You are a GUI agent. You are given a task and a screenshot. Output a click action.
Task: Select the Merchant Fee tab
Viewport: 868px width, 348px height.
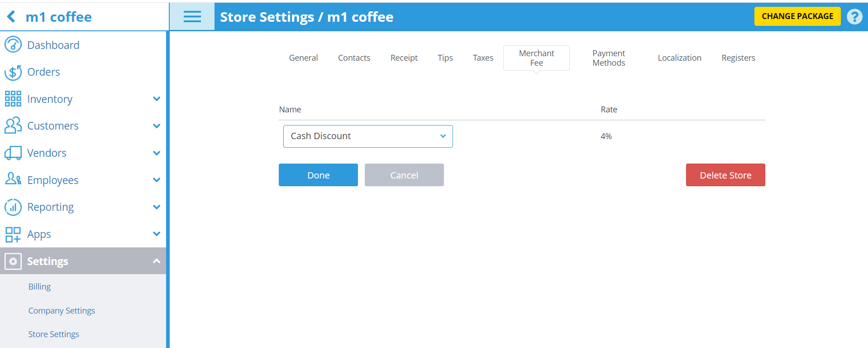point(536,58)
